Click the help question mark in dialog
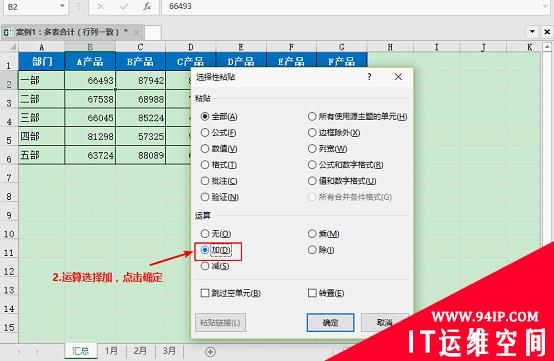 369,77
